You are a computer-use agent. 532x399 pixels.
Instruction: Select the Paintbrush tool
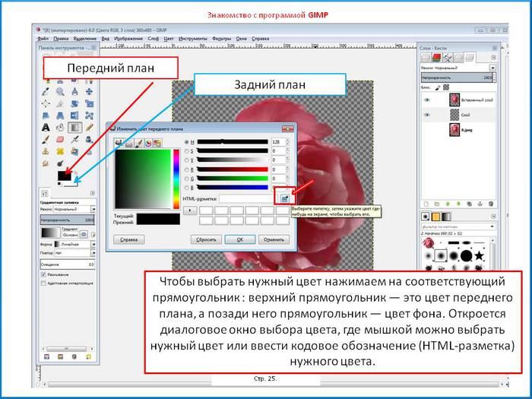(x=46, y=139)
